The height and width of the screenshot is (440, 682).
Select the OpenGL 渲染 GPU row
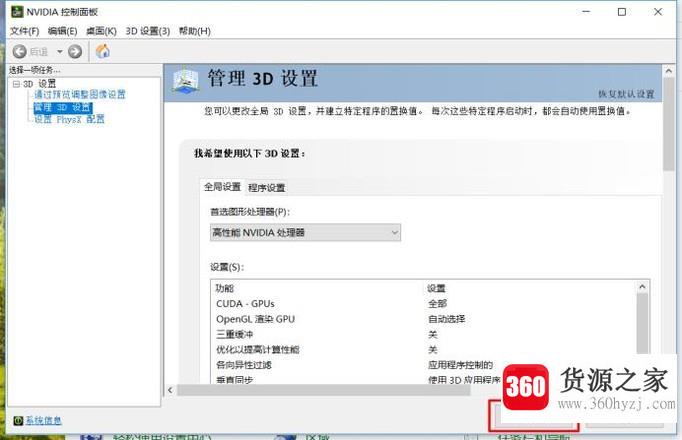point(424,319)
